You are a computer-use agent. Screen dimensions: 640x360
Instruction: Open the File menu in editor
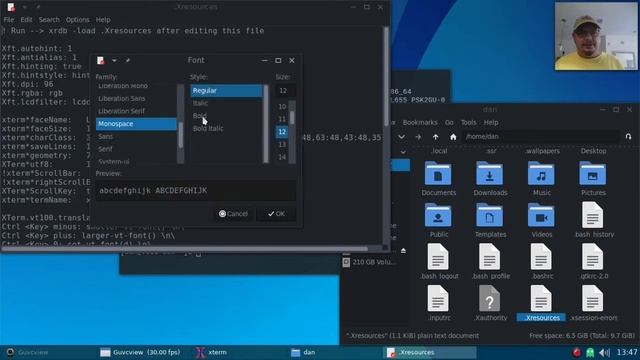coord(9,20)
